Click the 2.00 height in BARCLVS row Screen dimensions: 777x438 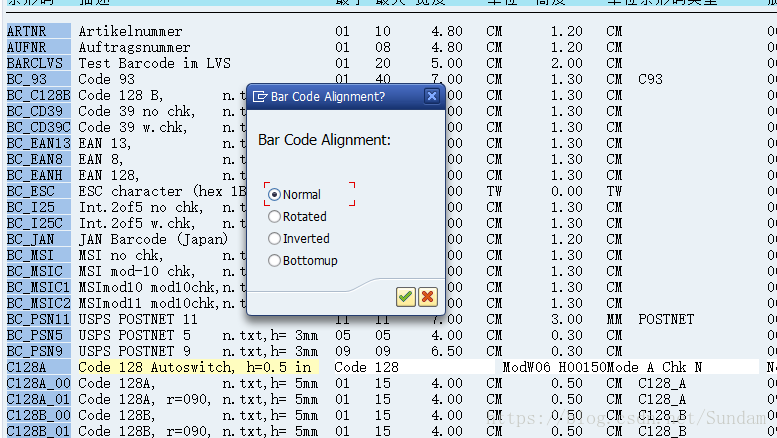click(566, 63)
